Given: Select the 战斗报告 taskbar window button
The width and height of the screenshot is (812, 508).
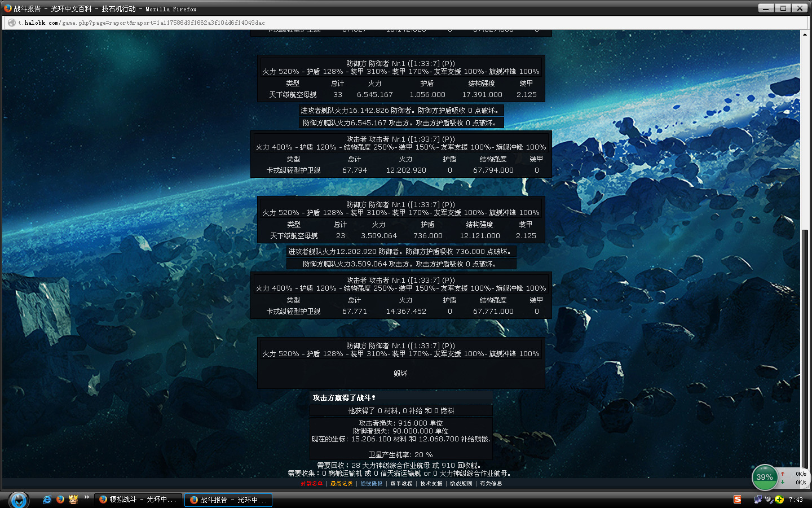Looking at the screenshot, I should coord(229,500).
